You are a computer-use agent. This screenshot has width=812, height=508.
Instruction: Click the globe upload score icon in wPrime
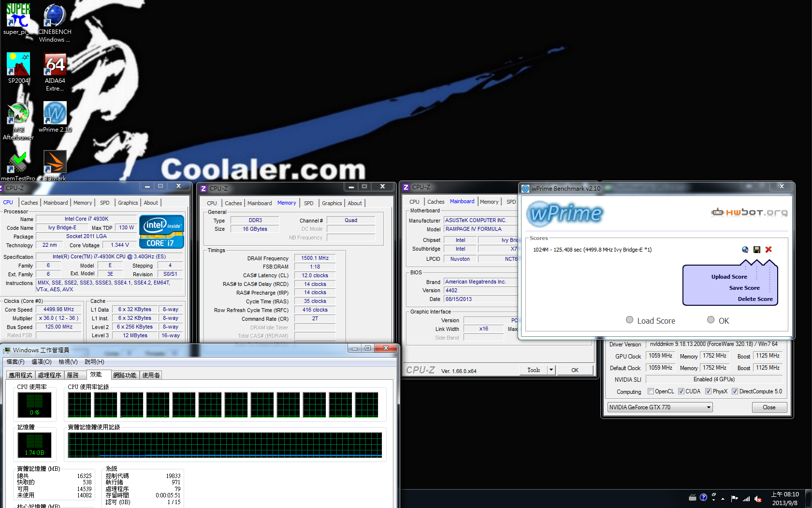click(745, 250)
